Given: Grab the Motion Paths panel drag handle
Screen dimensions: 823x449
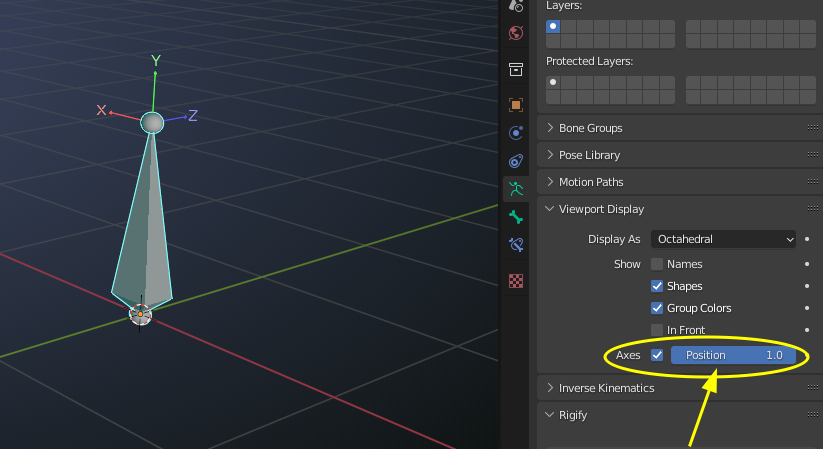Looking at the screenshot, I should [813, 182].
